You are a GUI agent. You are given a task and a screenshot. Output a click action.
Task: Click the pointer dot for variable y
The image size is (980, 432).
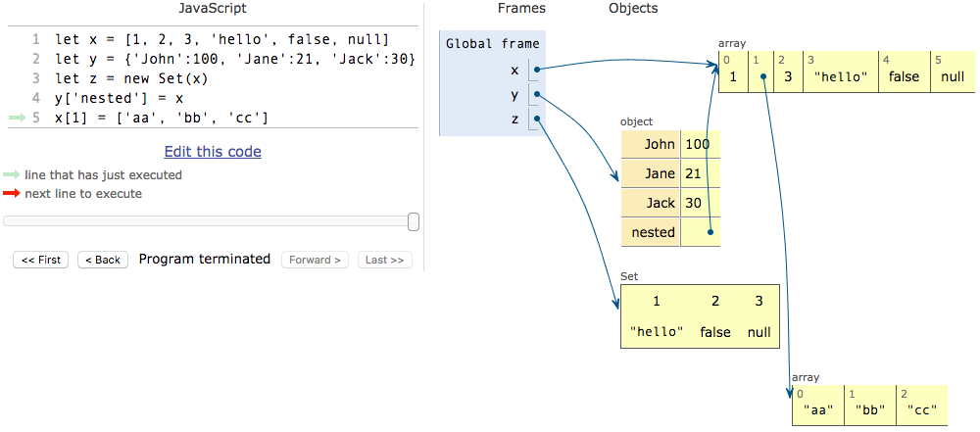(537, 95)
